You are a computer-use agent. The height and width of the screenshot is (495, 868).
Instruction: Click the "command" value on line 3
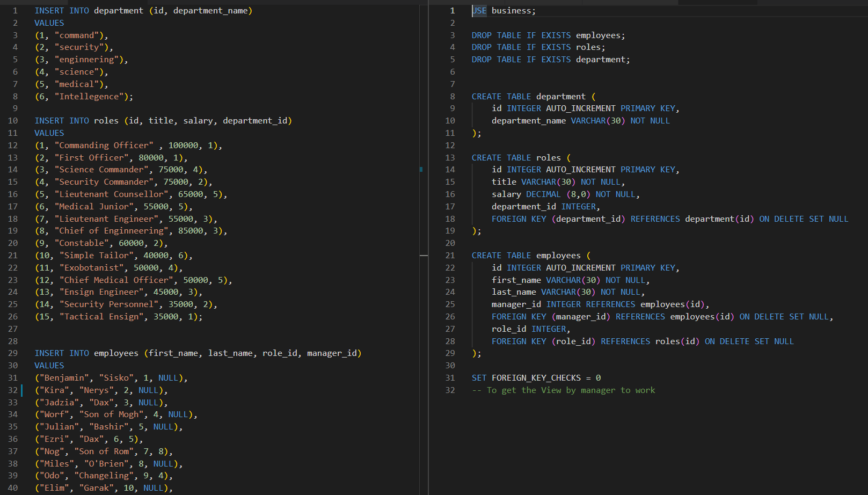79,35
